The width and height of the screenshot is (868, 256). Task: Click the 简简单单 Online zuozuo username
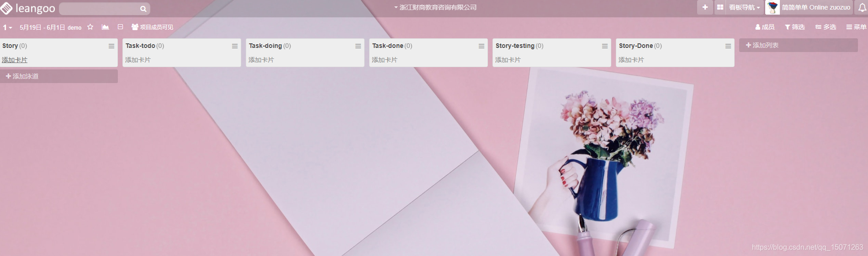pyautogui.click(x=816, y=7)
